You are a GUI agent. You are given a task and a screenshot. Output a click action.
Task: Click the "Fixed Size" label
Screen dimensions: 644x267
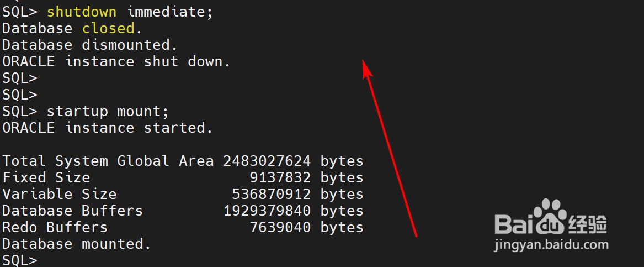[46, 177]
